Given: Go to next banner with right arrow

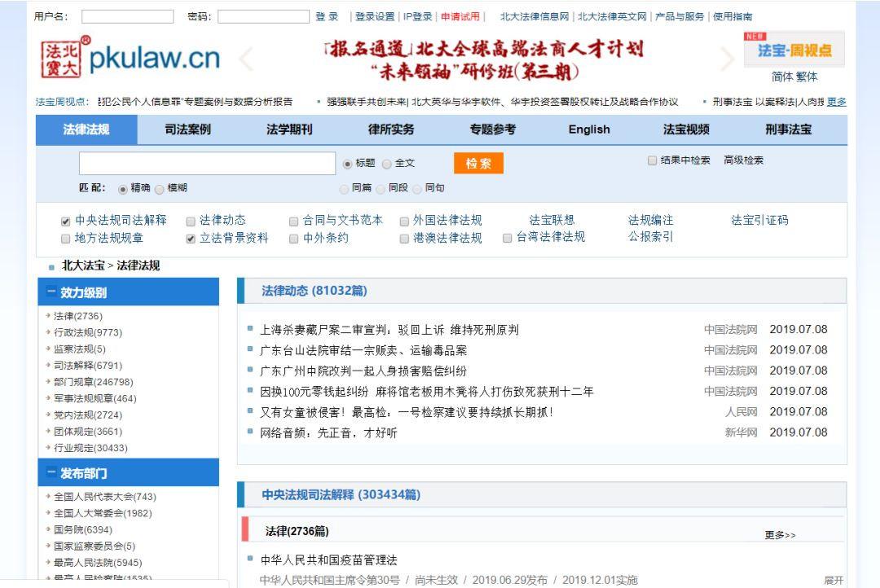Looking at the screenshot, I should coord(728,59).
